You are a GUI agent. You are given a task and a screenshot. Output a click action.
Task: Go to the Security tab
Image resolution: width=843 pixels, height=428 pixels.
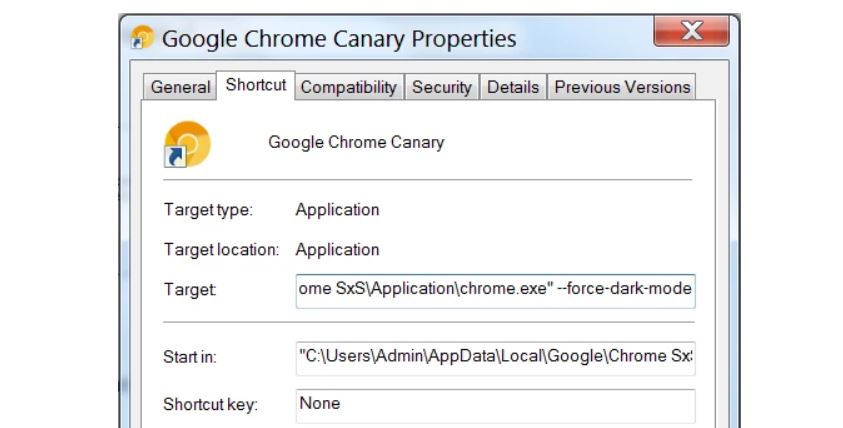click(441, 88)
